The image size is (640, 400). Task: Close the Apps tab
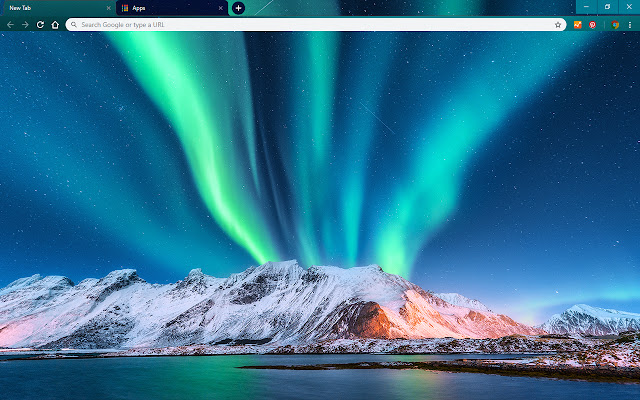coord(221,8)
